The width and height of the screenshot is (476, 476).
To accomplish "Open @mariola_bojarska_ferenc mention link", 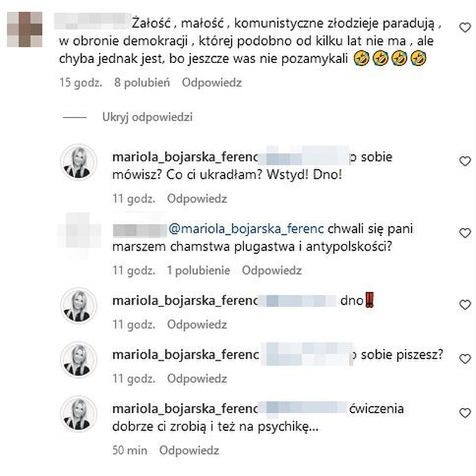I will click(x=246, y=229).
